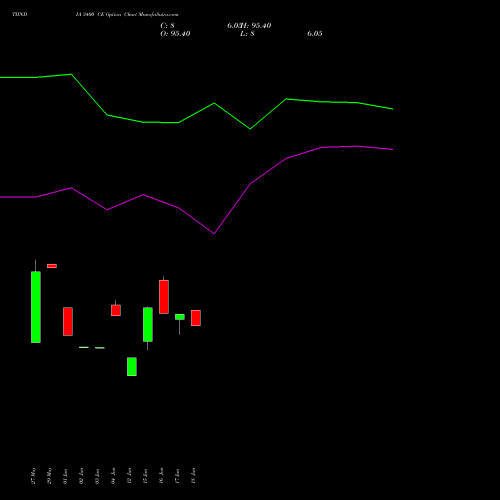This screenshot has width=500, height=500.
Task: Click the small red candle for 04 Jun
Action: click(116, 310)
